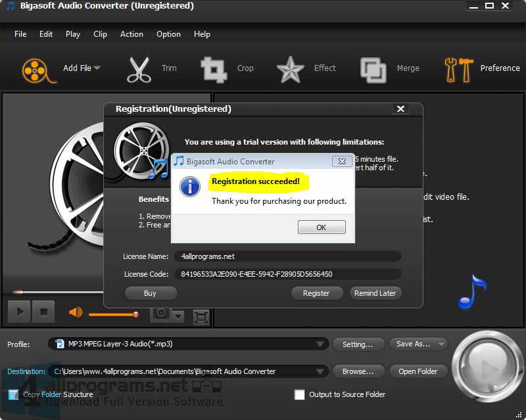Image resolution: width=526 pixels, height=420 pixels.
Task: Adjust the orange volume slider
Action: (113, 314)
